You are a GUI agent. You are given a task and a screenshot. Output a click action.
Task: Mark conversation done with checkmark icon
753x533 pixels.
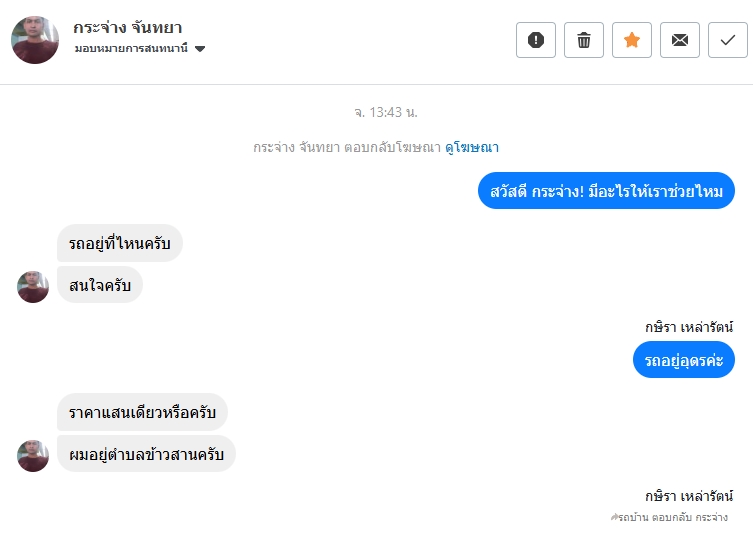click(728, 40)
